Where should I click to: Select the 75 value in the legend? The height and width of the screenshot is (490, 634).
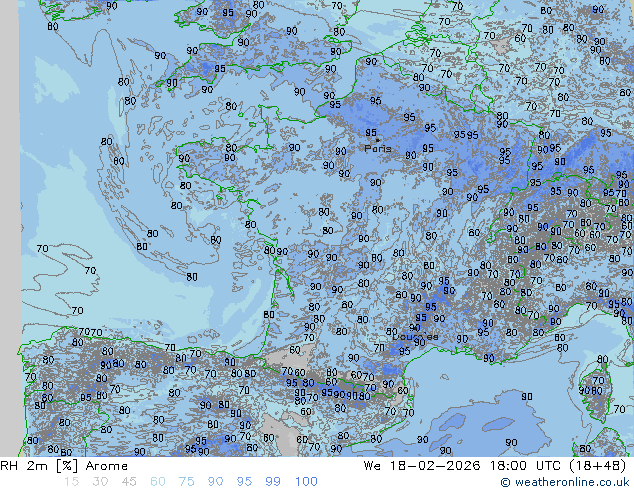tap(187, 482)
